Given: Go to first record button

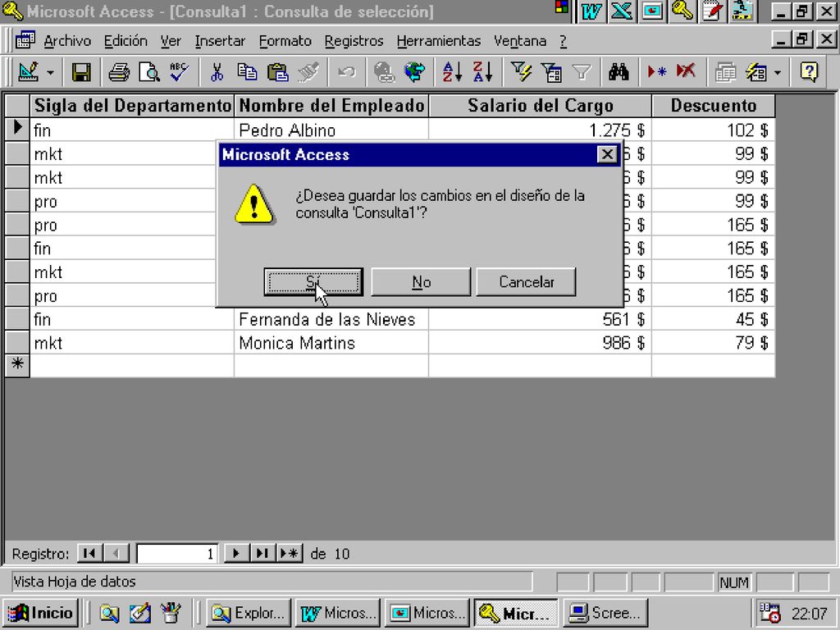Looking at the screenshot, I should point(90,554).
